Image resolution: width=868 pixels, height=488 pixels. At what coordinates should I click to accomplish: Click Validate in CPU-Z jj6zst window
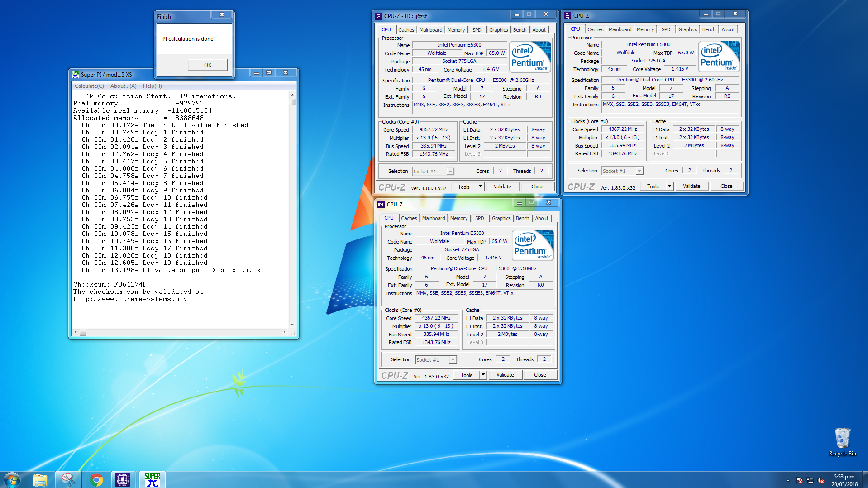pos(502,187)
